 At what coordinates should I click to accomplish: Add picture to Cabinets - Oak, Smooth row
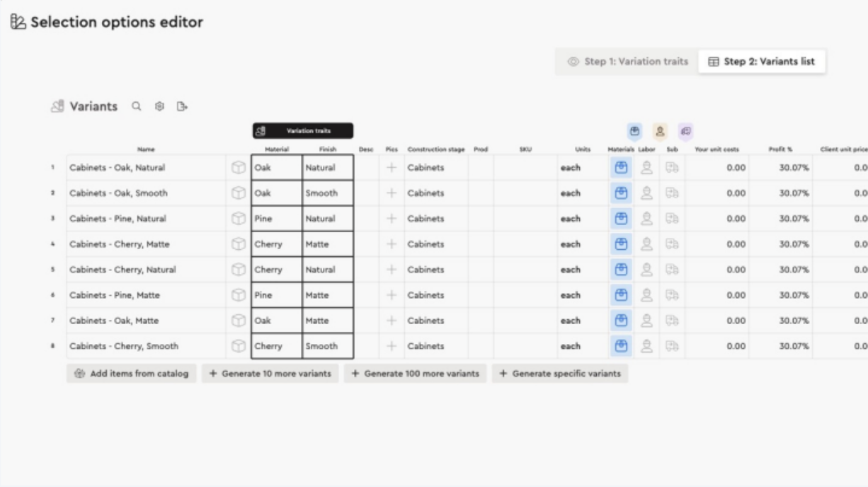tap(392, 193)
